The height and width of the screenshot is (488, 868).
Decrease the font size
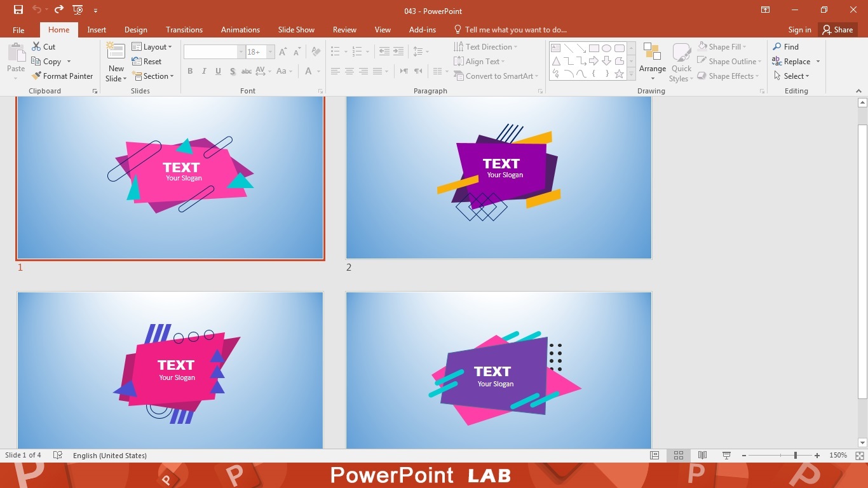coord(297,52)
